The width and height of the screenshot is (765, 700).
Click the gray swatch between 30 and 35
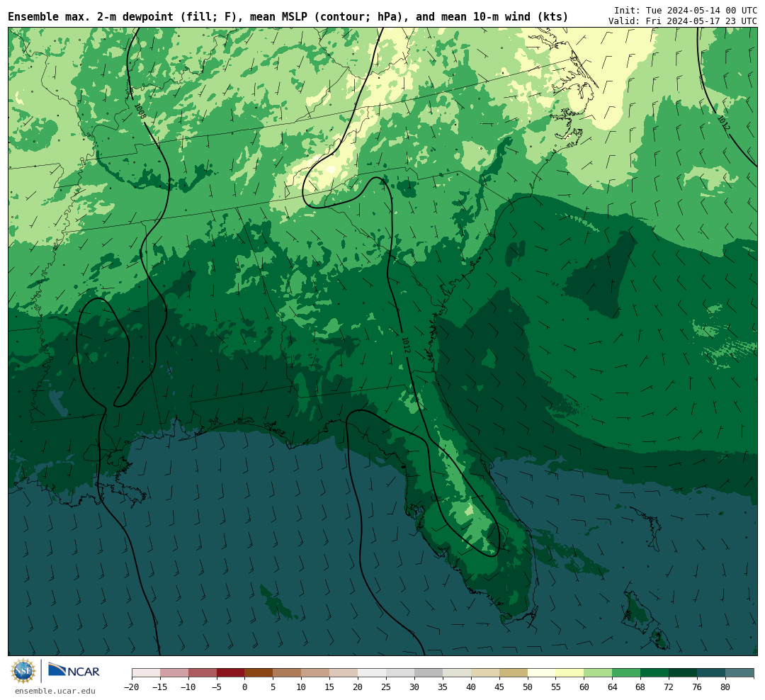coord(429,673)
